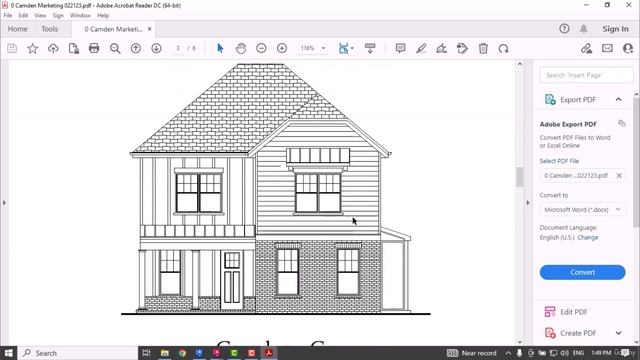Print the document

(x=94, y=48)
